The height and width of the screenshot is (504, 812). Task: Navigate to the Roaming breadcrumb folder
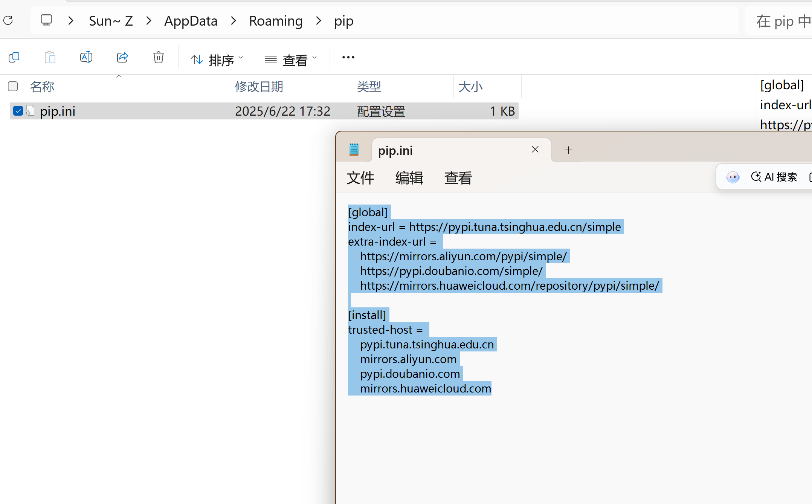pos(276,20)
